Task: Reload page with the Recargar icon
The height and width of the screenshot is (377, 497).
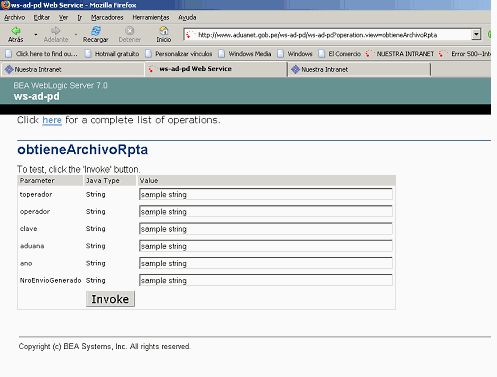Action: tap(96, 31)
